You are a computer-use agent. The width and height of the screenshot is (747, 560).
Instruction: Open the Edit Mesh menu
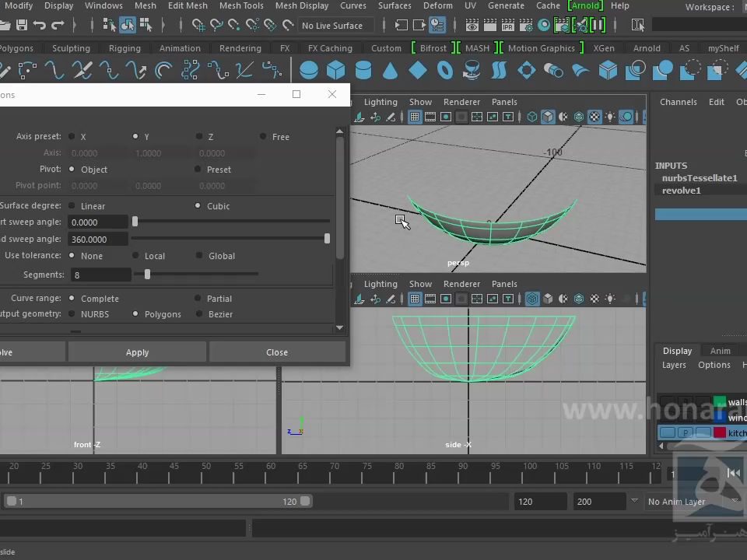[x=188, y=5]
